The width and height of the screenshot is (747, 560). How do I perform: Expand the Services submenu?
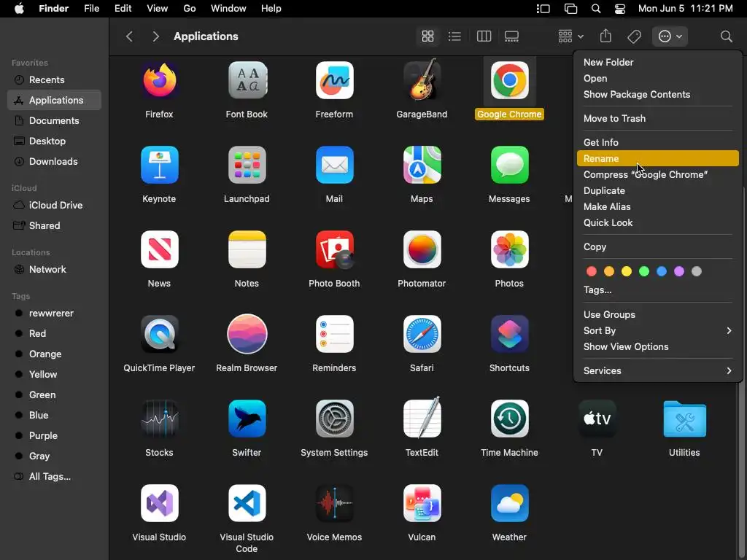(x=657, y=370)
